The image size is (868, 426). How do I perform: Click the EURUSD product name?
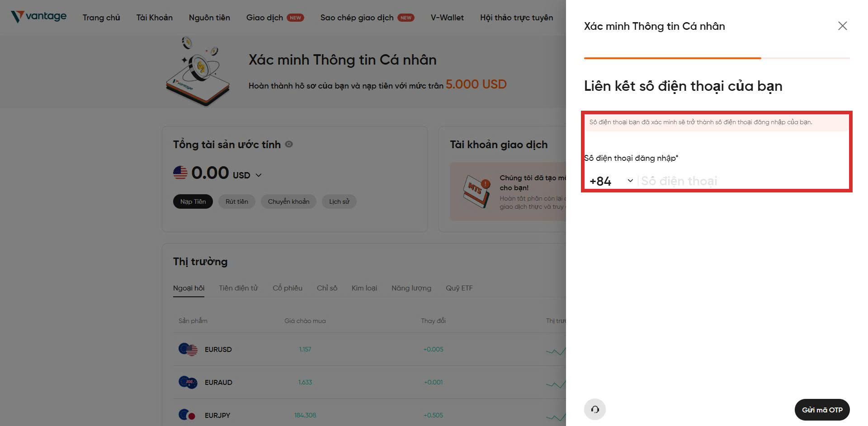coord(218,349)
